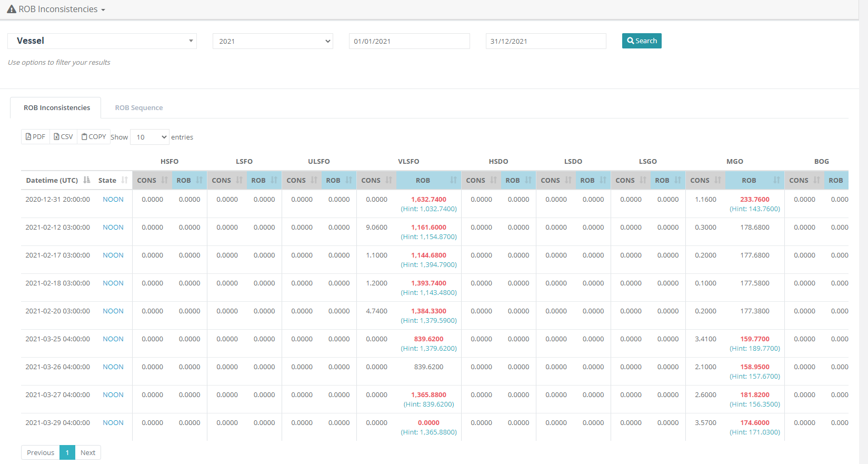Sort the LSDO ROB column

click(593, 180)
